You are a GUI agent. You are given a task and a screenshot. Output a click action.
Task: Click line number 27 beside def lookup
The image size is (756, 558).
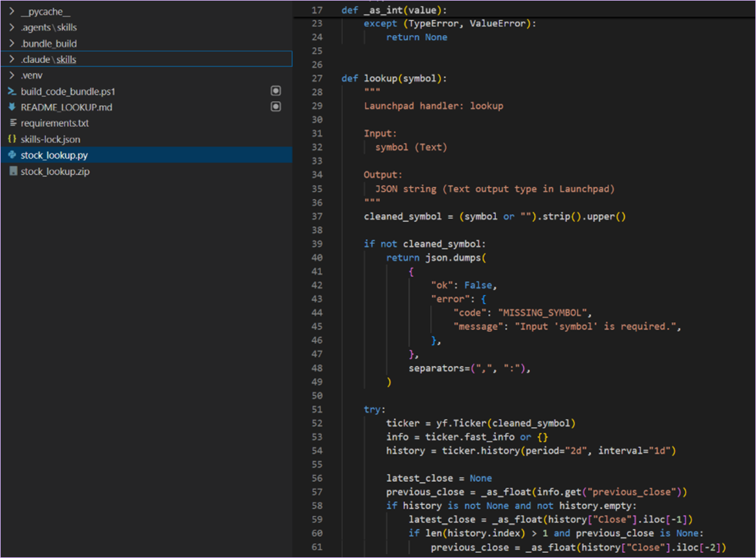coord(317,78)
